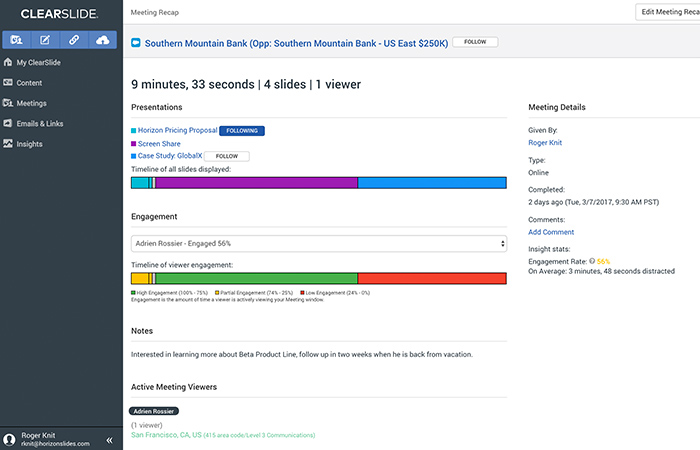Click the compose email pencil icon
The image size is (700, 450).
(x=45, y=40)
